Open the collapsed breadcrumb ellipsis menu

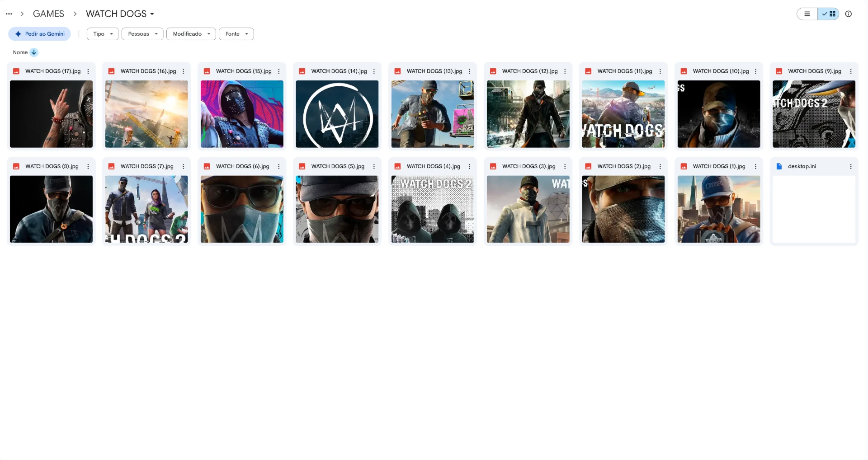(x=9, y=14)
